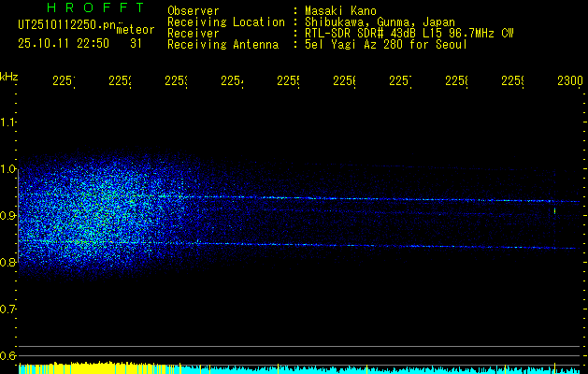Click the 2256 time axis label
Image resolution: width=588 pixels, height=374 pixels.
pyautogui.click(x=344, y=80)
